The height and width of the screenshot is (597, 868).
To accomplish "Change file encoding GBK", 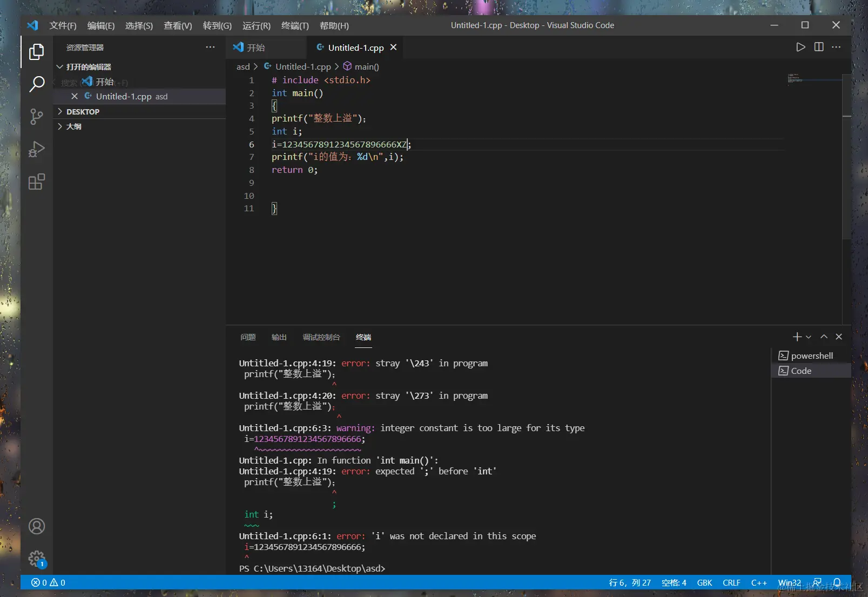I will coord(704,582).
